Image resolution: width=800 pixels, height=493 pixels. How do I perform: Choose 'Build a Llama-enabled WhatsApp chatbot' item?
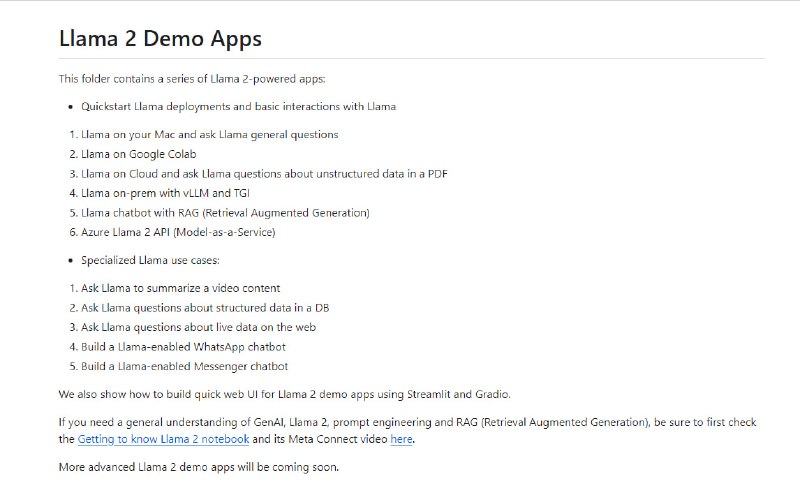(x=183, y=347)
